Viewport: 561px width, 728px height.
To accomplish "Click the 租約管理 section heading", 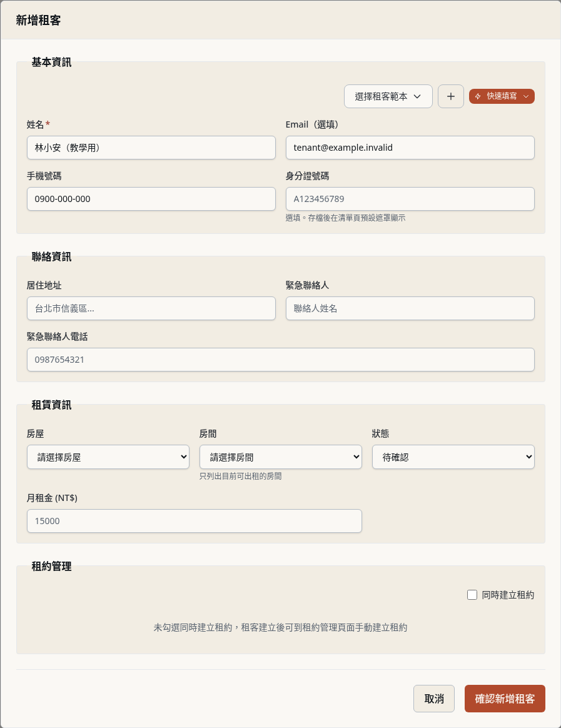I will [51, 566].
